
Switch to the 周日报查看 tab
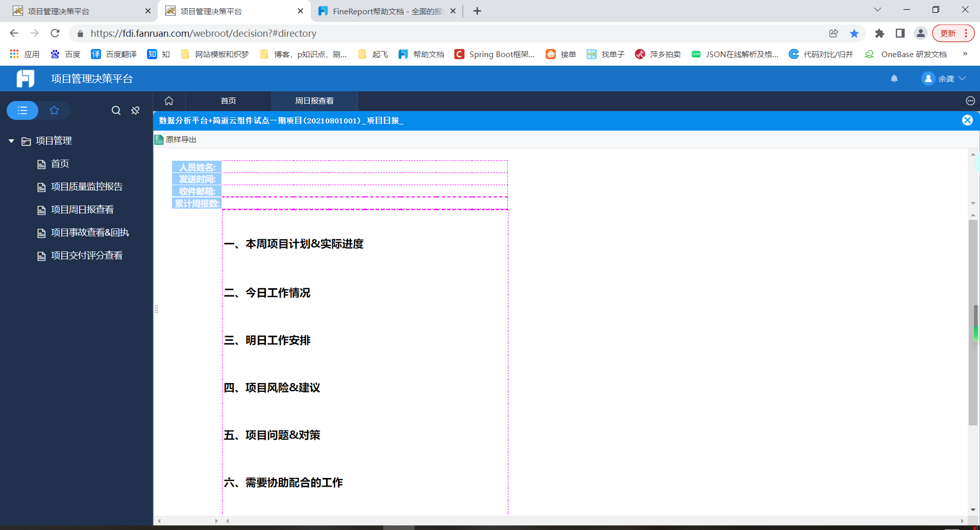[x=314, y=101]
